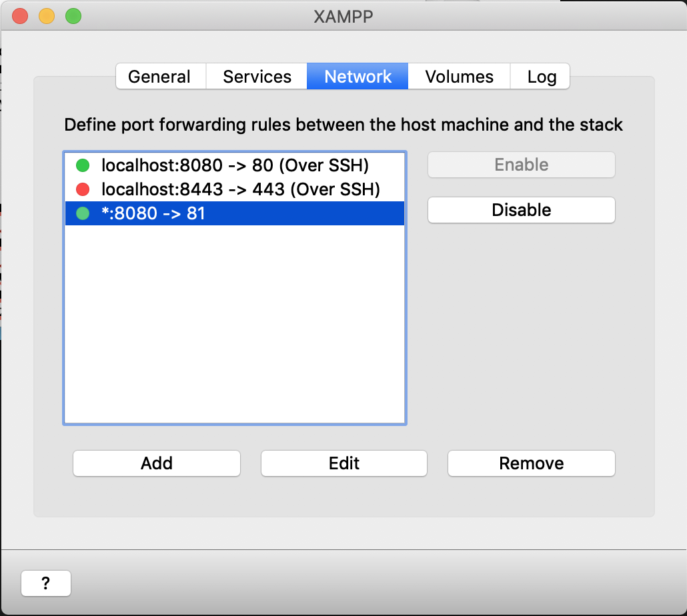Viewport: 687px width, 616px height.
Task: Open help with the question mark button
Action: [x=46, y=583]
